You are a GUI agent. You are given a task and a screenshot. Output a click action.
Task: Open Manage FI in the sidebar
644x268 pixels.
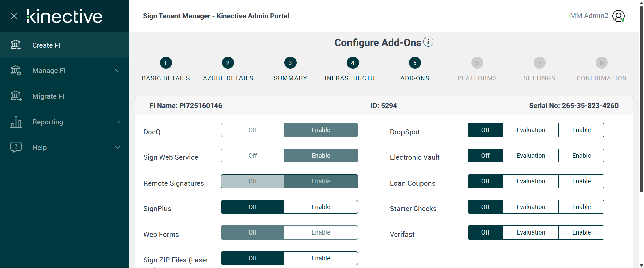(x=64, y=71)
